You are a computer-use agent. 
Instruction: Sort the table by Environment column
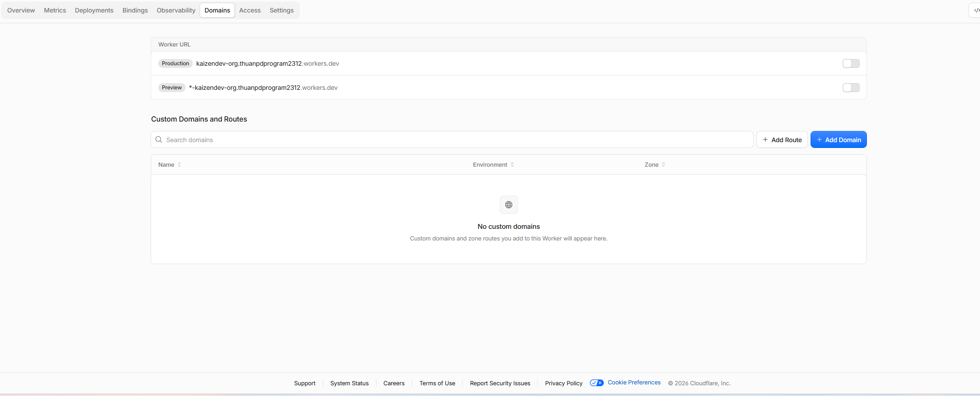(494, 164)
